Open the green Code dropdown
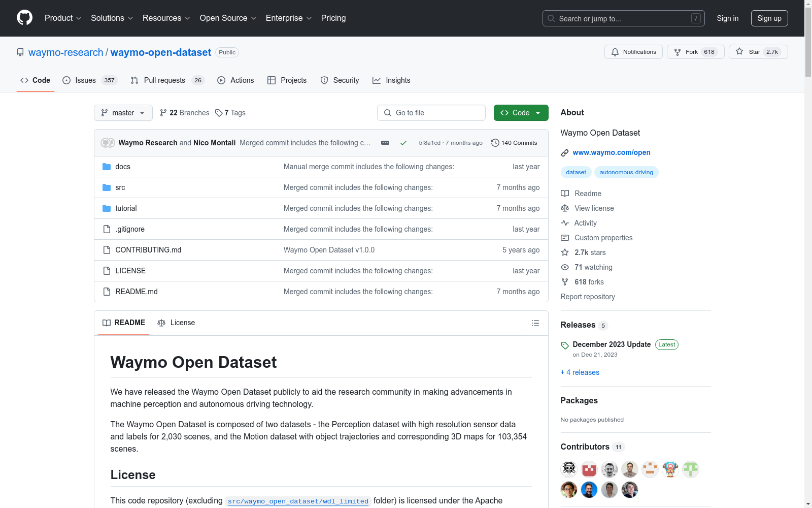 [x=521, y=113]
